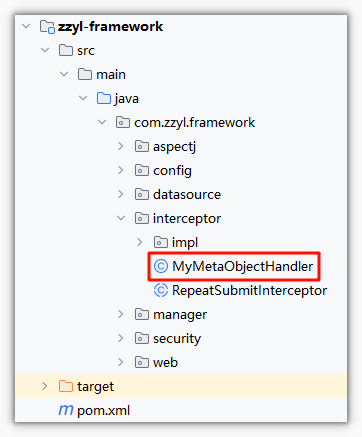Click the config package icon
362x437 pixels.
coord(142,170)
